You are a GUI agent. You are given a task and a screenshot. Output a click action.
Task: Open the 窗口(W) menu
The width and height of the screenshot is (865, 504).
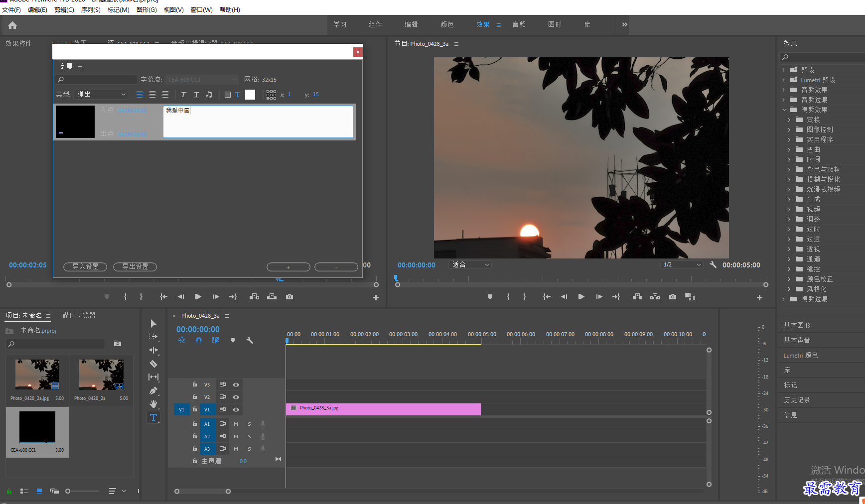coord(201,10)
